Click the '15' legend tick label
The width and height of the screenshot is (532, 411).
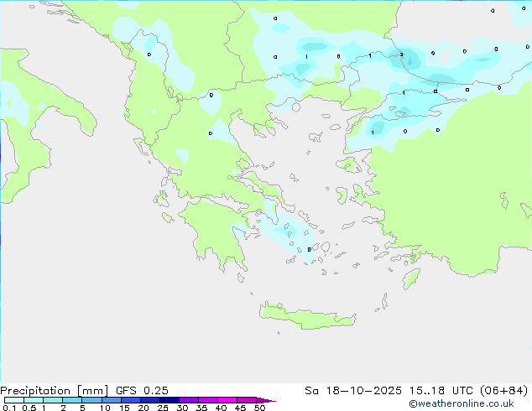pyautogui.click(x=124, y=408)
